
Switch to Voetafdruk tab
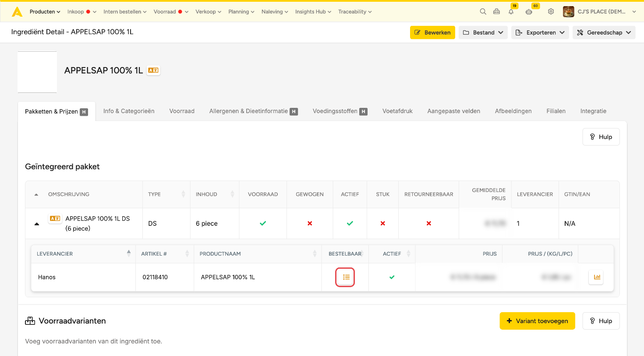pyautogui.click(x=398, y=111)
